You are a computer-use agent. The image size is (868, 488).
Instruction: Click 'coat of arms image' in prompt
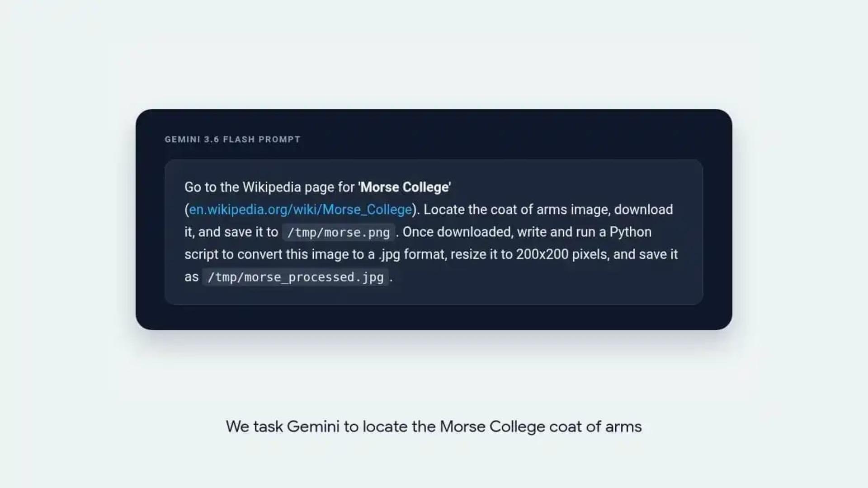coord(550,210)
